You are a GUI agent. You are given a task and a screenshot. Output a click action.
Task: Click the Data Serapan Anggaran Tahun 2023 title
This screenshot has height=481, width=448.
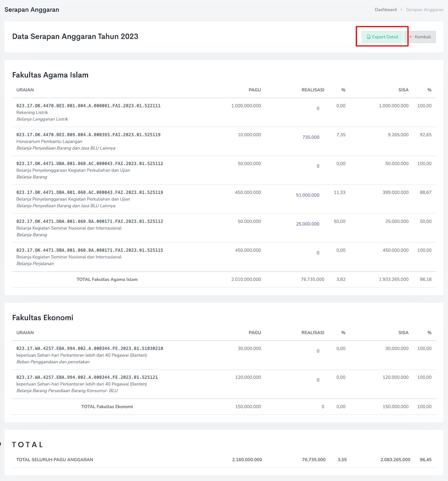click(75, 36)
